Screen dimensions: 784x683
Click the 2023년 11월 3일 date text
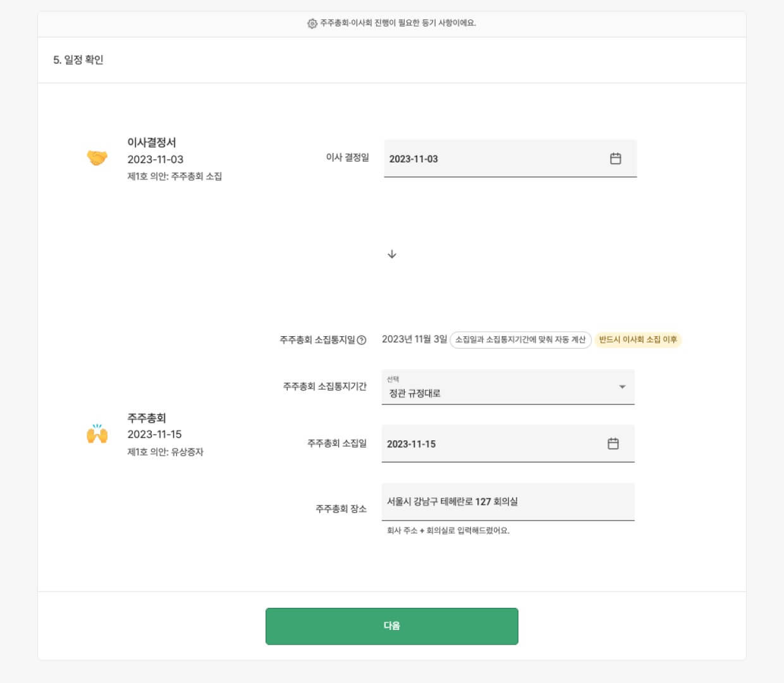tap(414, 339)
